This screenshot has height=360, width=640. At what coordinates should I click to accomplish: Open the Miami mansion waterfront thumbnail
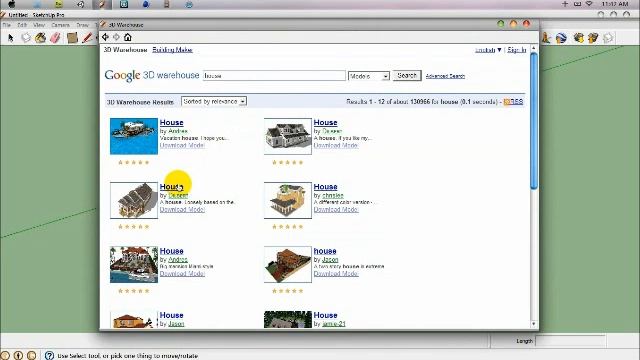[x=134, y=264]
